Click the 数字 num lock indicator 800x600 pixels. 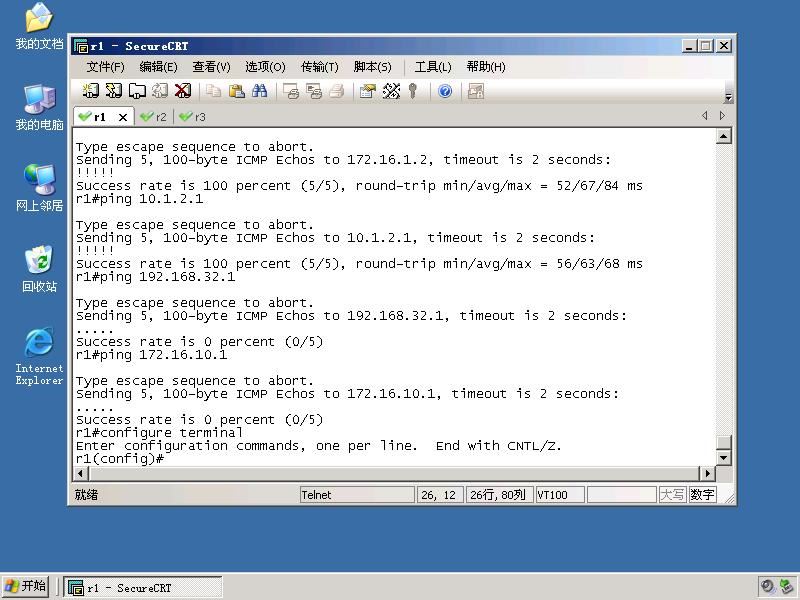[x=702, y=495]
